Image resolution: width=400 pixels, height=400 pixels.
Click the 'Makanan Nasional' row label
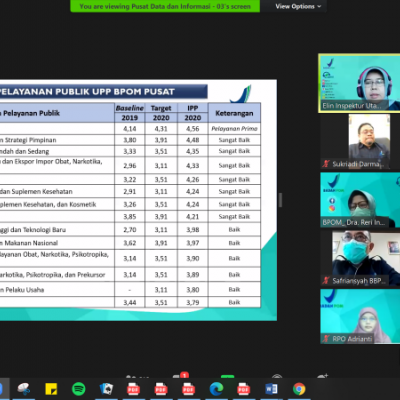(x=31, y=243)
